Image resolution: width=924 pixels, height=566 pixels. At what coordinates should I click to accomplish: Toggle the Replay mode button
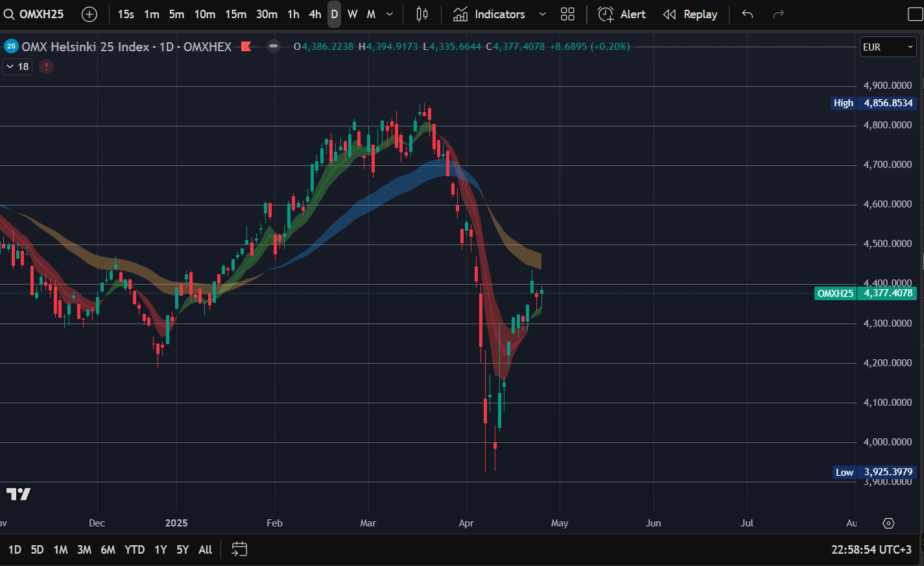[x=691, y=14]
